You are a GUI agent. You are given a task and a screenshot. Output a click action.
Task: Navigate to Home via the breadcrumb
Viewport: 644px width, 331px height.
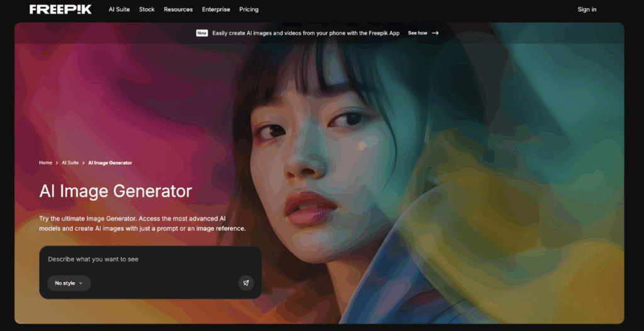pyautogui.click(x=45, y=162)
